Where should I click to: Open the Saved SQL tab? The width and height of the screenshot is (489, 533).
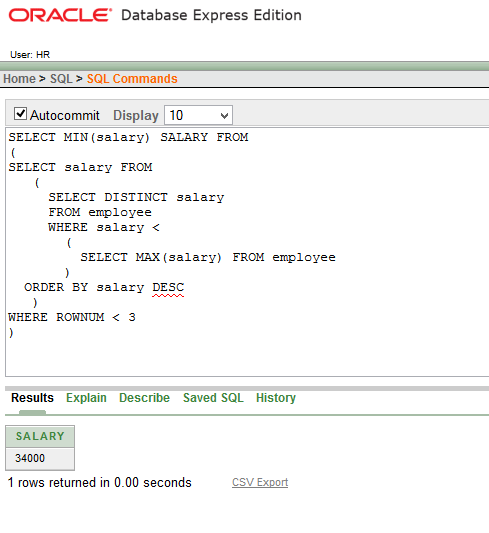pyautogui.click(x=213, y=398)
